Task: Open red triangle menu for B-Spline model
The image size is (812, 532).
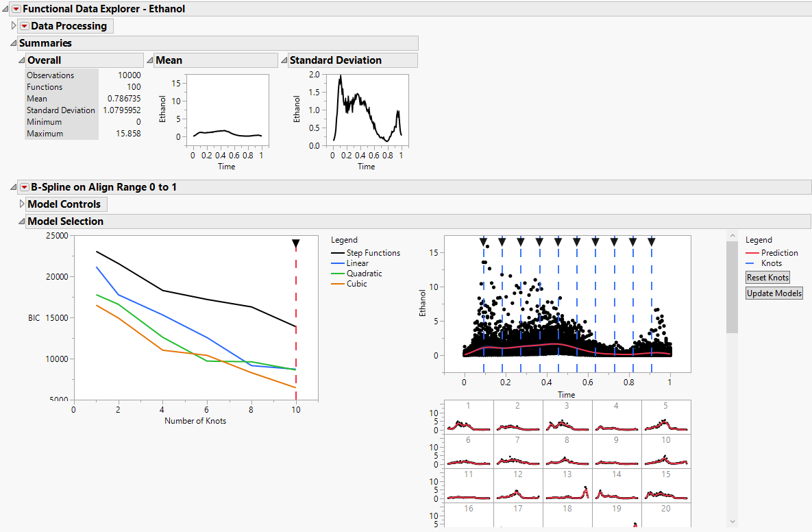Action: (25, 187)
